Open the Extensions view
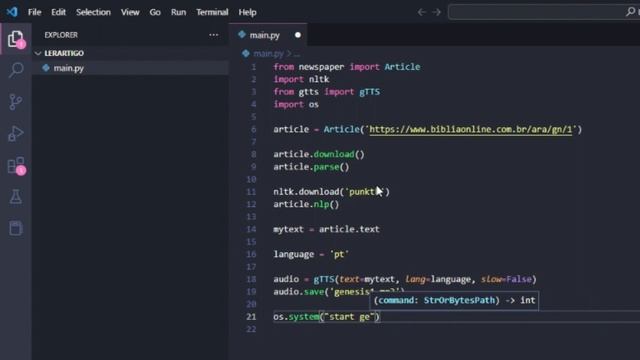 pyautogui.click(x=16, y=165)
